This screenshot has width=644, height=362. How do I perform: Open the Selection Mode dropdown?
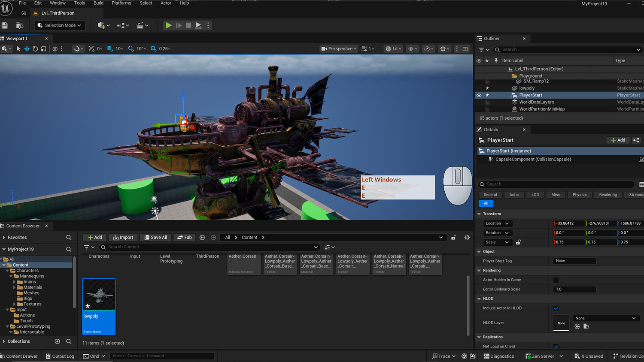click(x=60, y=25)
